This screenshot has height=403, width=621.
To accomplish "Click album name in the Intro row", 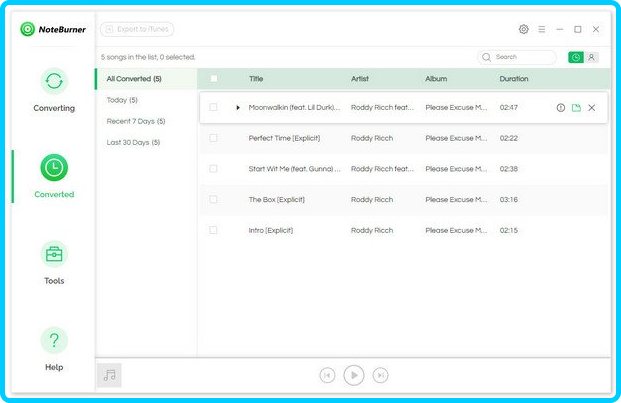I will 456,230.
